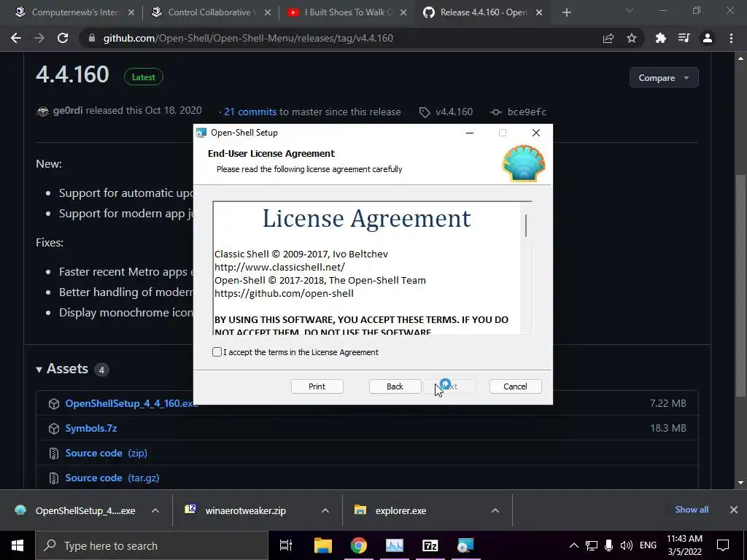Expand OpenShellSetup download options arrow
The image size is (747, 560).
click(x=155, y=510)
